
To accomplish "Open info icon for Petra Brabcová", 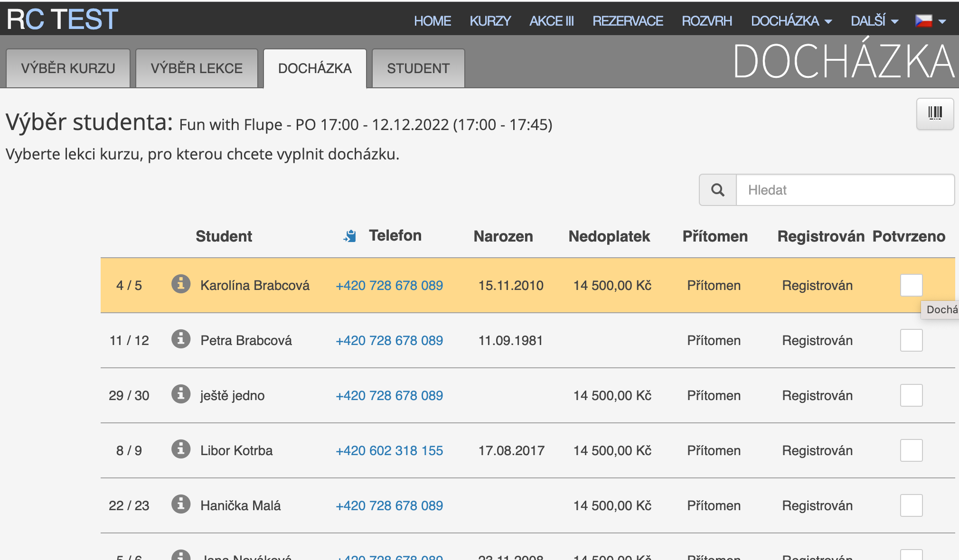I will coord(180,339).
